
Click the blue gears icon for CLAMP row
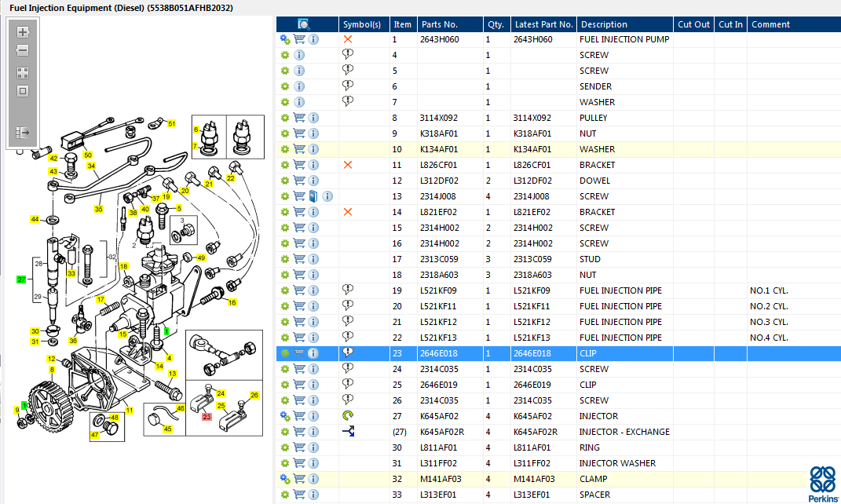(x=286, y=479)
